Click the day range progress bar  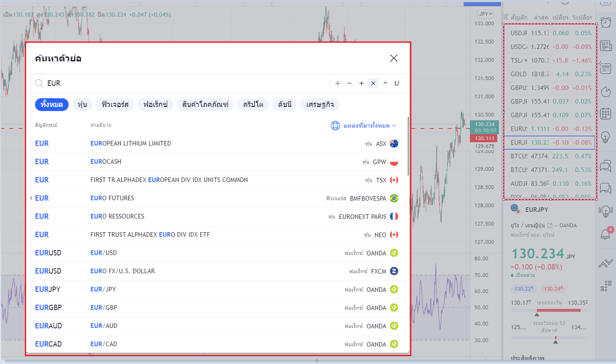click(550, 310)
